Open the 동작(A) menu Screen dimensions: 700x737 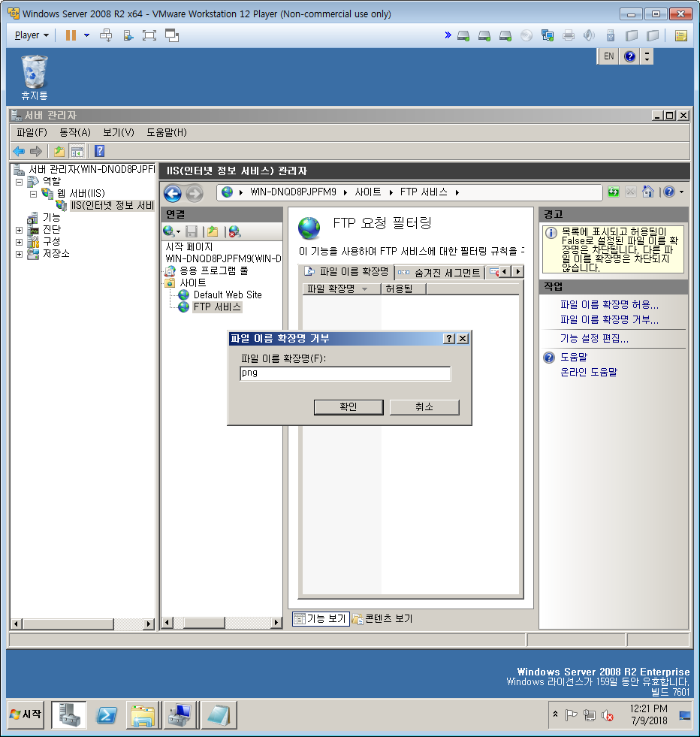74,132
